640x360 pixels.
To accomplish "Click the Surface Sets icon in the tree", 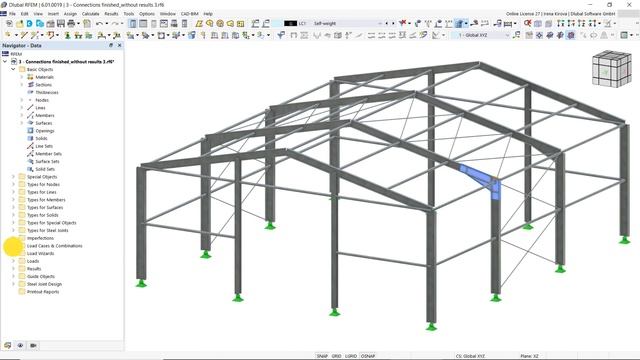I will point(30,161).
